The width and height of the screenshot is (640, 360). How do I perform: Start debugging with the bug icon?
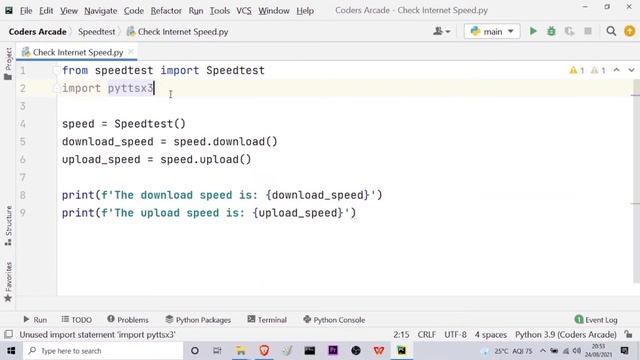pyautogui.click(x=551, y=31)
